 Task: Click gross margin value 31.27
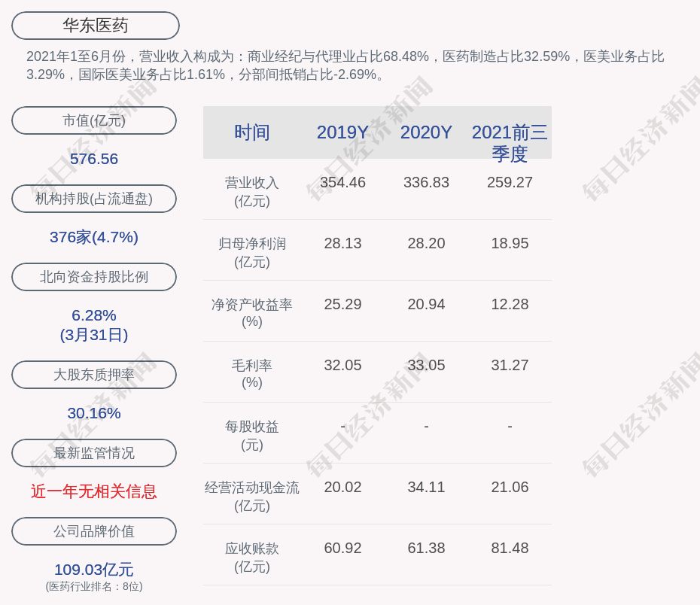point(510,366)
